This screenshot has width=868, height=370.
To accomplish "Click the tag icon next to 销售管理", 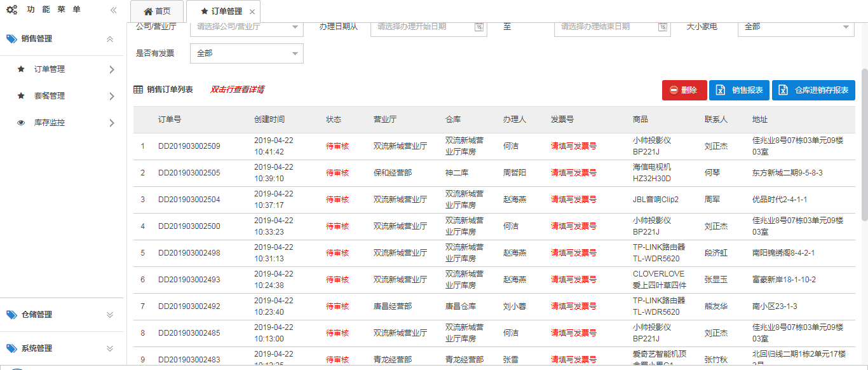I will pos(11,39).
